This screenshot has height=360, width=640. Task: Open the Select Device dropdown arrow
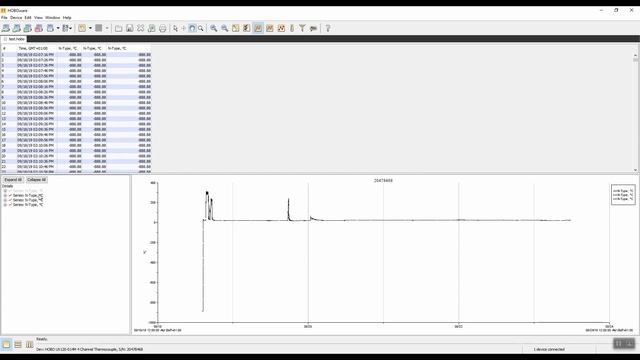click(x=58, y=28)
